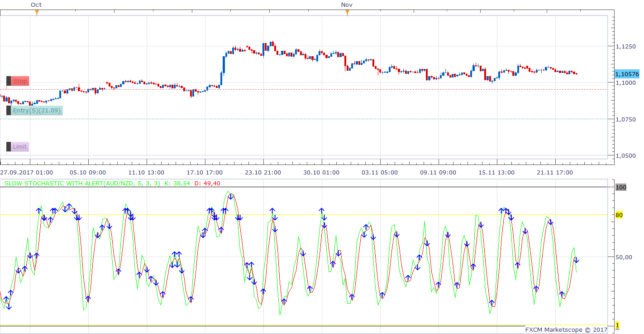Click the 03.11 05:00 date label

pos(380,173)
